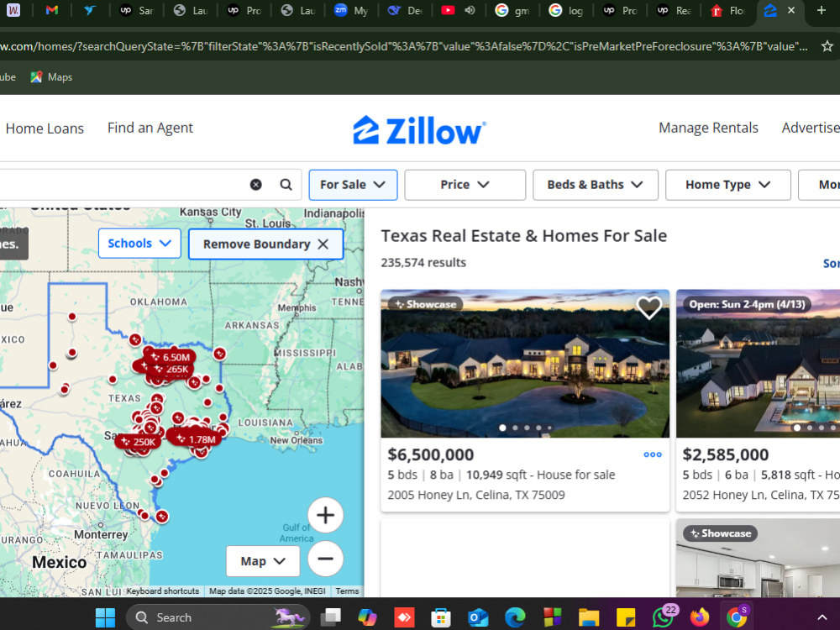Open options menu on $6,500,000 listing

[653, 454]
